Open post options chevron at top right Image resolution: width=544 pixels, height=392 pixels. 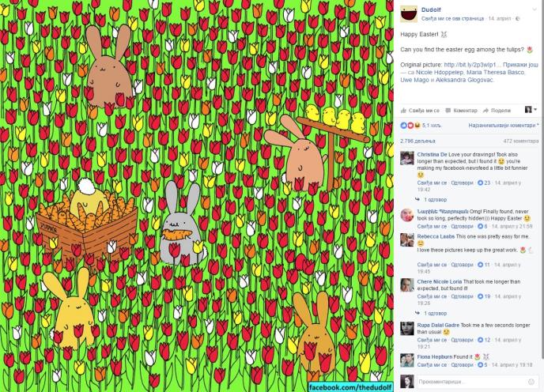tap(534, 9)
